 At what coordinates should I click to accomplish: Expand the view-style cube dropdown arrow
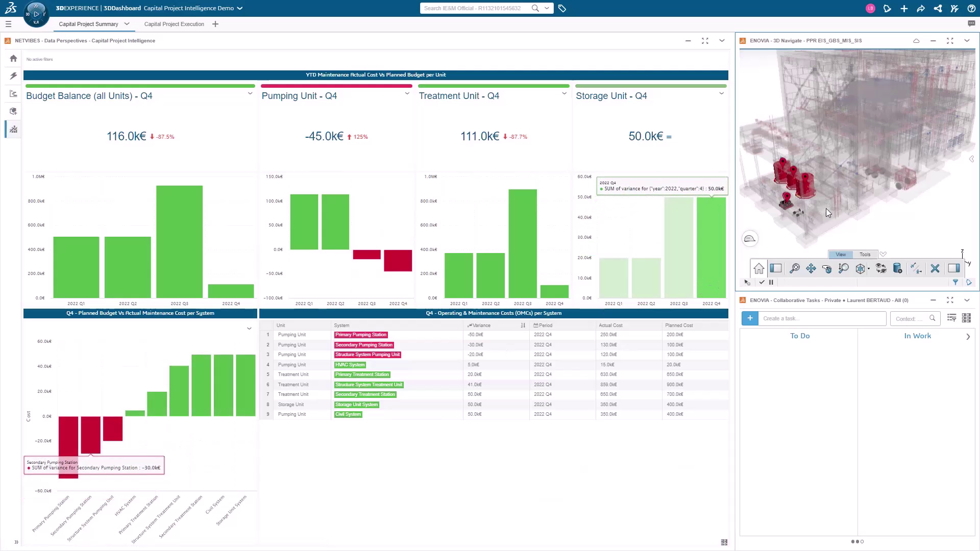click(869, 269)
